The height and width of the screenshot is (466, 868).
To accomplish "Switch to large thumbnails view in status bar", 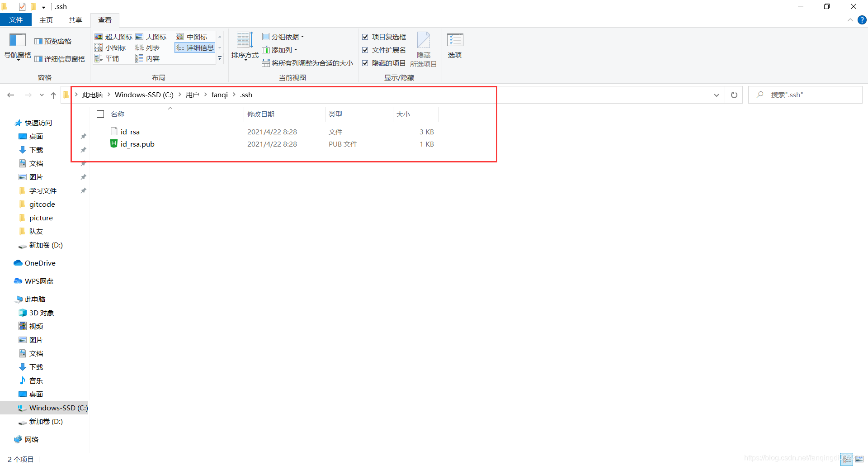I will pyautogui.click(x=859, y=459).
